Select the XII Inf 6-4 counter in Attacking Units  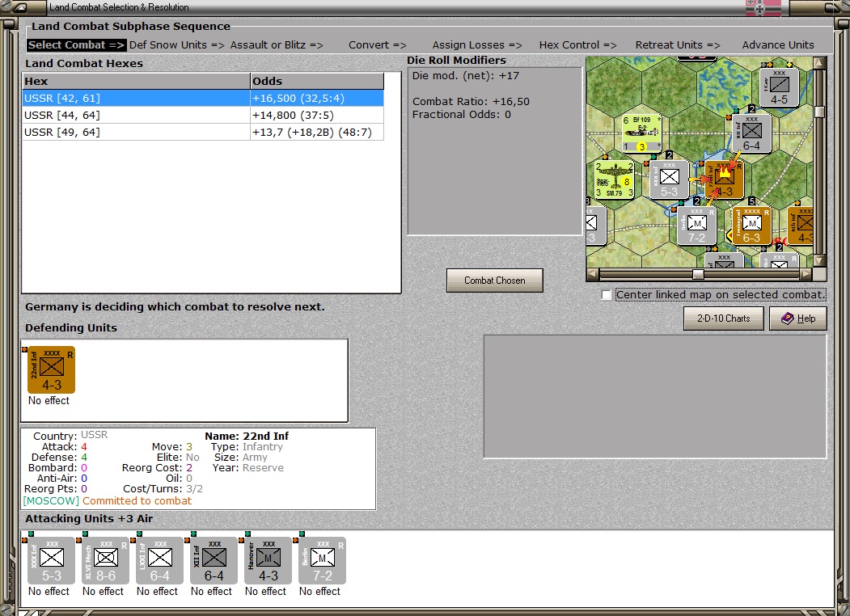[214, 561]
